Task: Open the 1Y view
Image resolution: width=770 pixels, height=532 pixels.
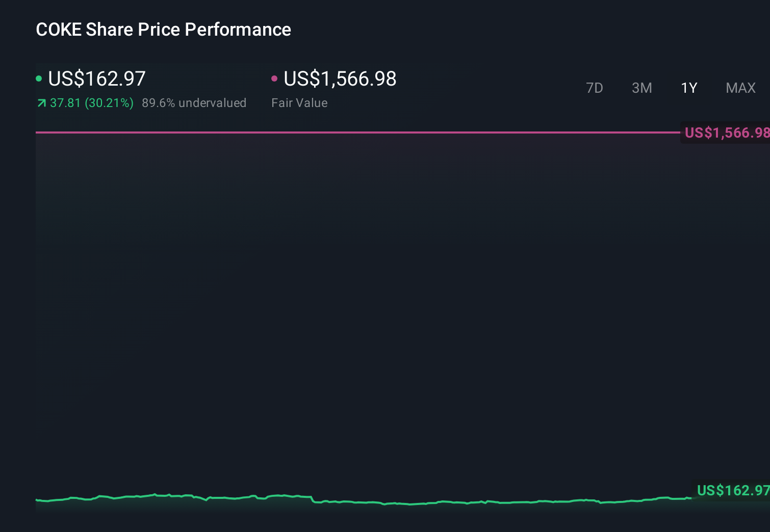Action: point(689,88)
